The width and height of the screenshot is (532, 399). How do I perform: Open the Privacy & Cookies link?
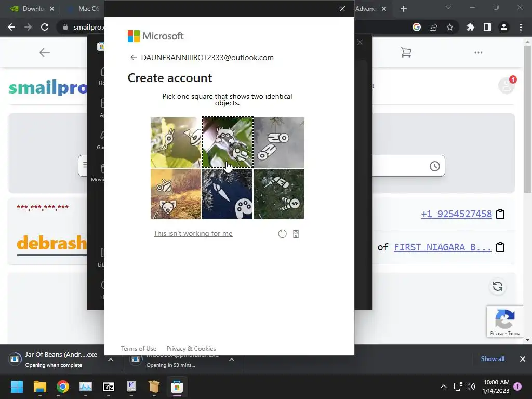[191, 349]
